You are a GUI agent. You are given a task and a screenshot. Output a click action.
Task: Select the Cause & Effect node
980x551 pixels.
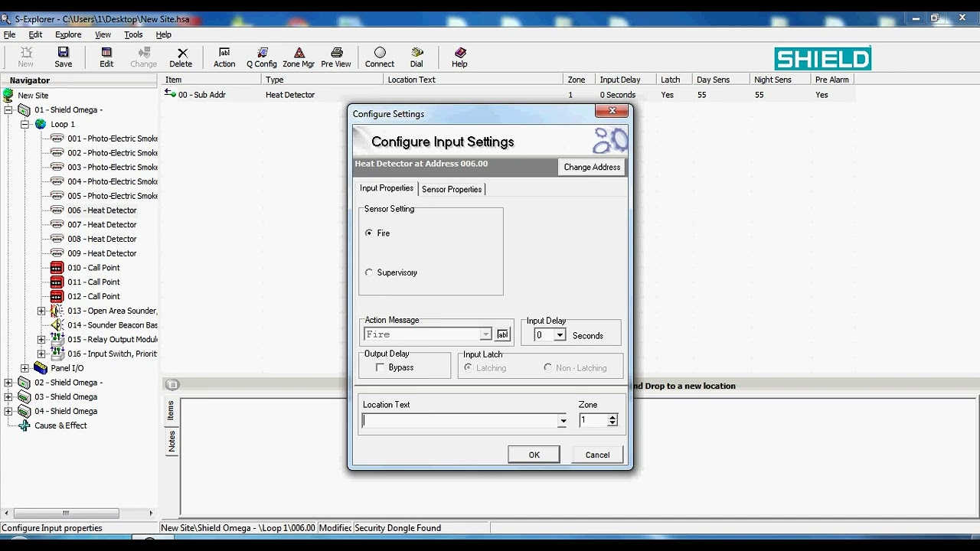coord(60,425)
